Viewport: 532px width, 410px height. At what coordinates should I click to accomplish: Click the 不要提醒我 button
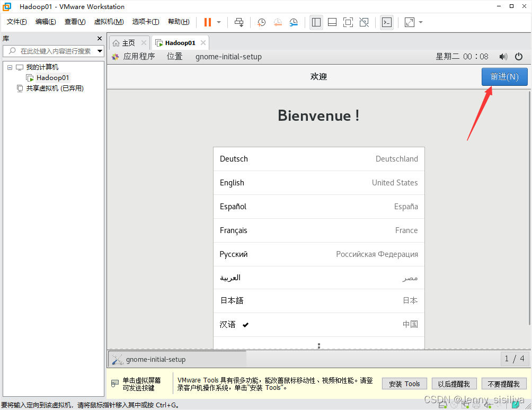click(x=504, y=384)
